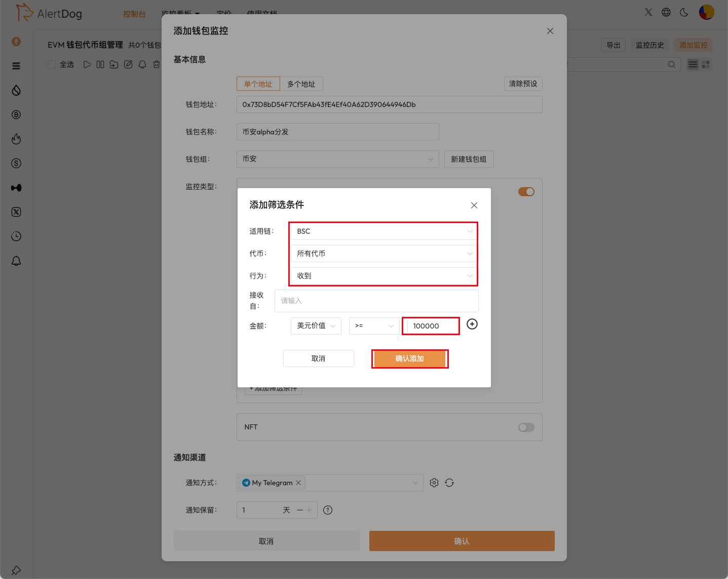Click the 确认添加 confirm button
This screenshot has height=579, width=728.
(x=410, y=358)
